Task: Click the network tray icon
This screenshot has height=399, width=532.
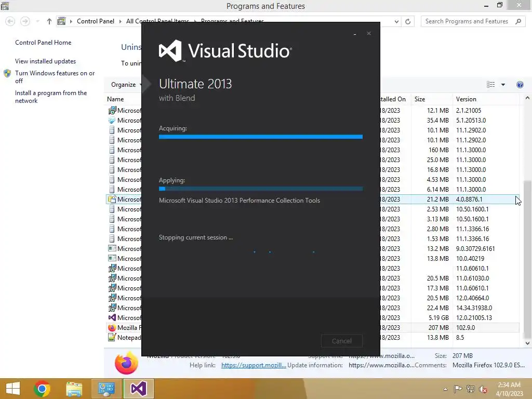Action: (x=471, y=389)
